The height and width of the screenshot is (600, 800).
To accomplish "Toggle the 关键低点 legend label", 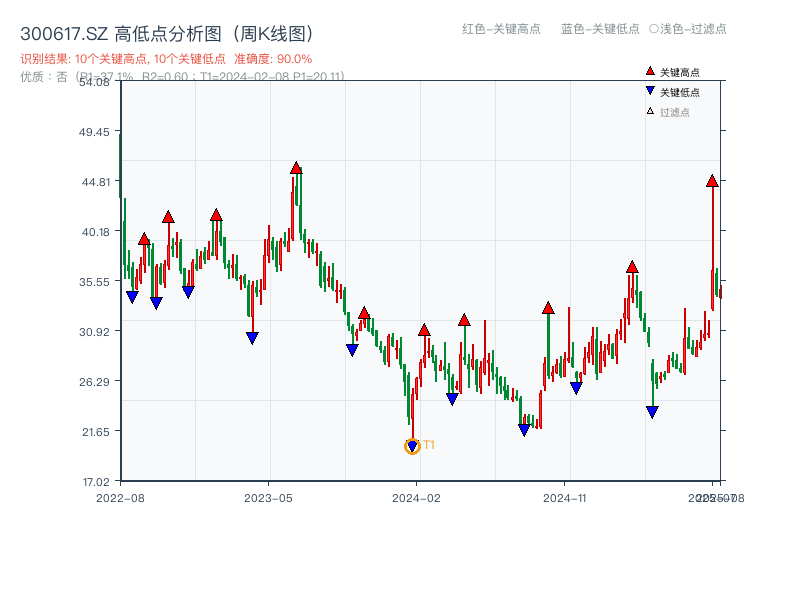I will point(680,92).
